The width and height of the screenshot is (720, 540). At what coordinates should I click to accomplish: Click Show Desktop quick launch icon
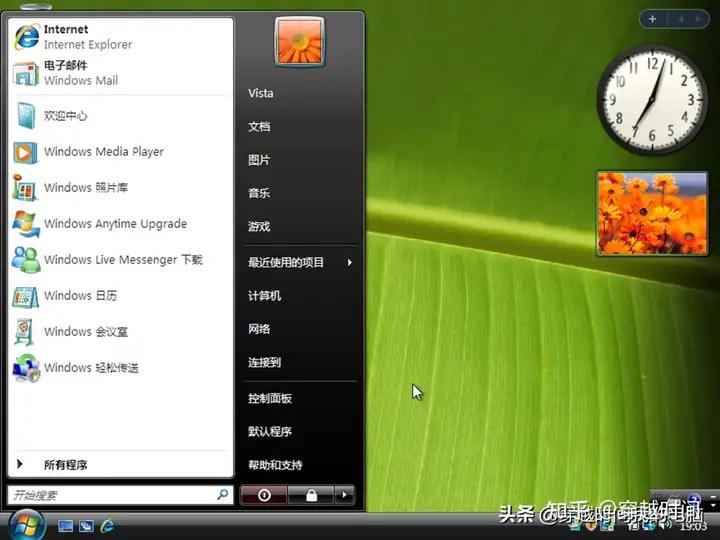(x=65, y=526)
